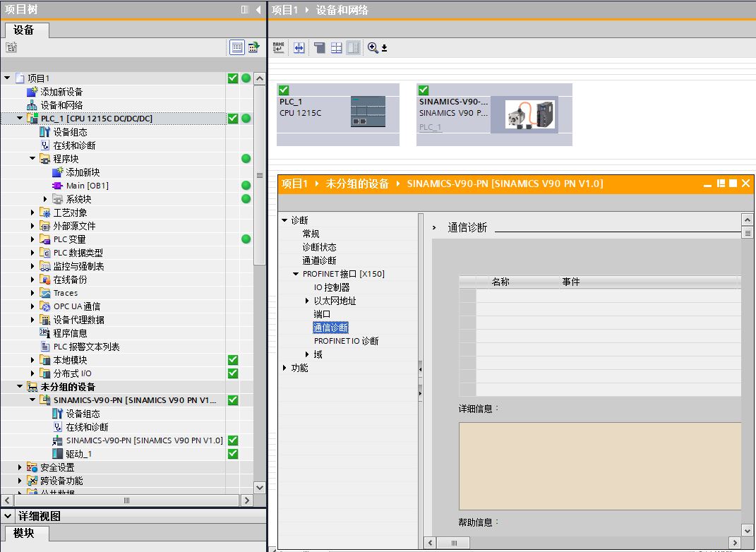The width and height of the screenshot is (756, 552).
Task: Click the zoom magnifier toolbar icon
Action: coord(373,47)
